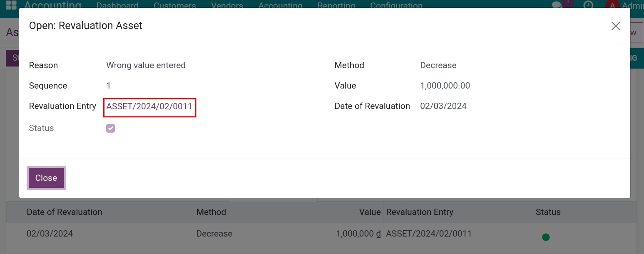
Task: Open the Reporting menu
Action: tap(336, 5)
